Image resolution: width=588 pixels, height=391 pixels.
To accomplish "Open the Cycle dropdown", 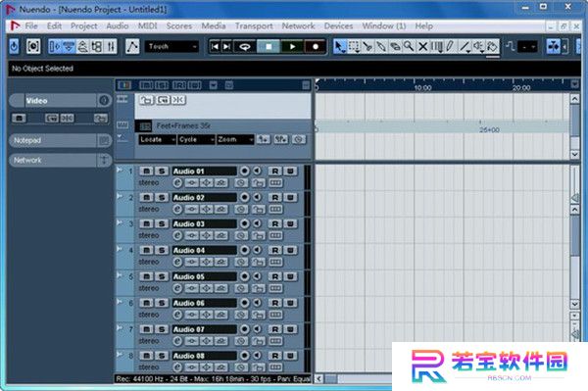I will tap(197, 139).
